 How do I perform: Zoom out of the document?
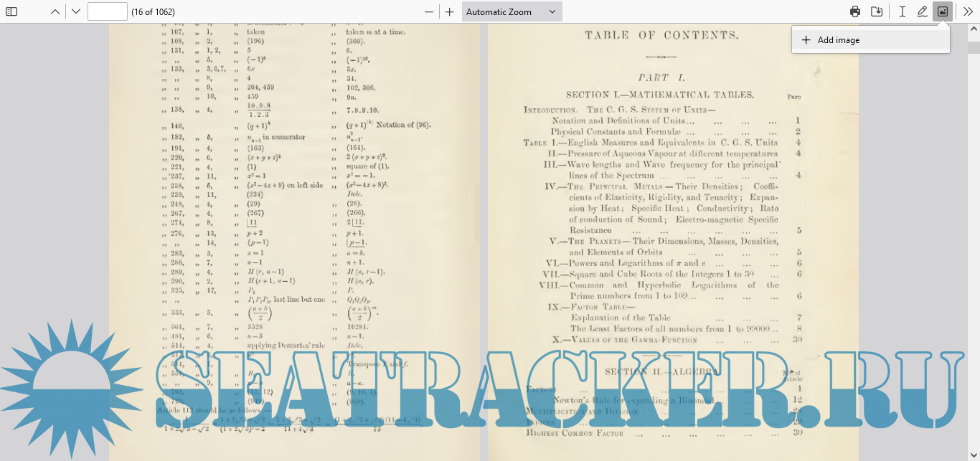429,11
